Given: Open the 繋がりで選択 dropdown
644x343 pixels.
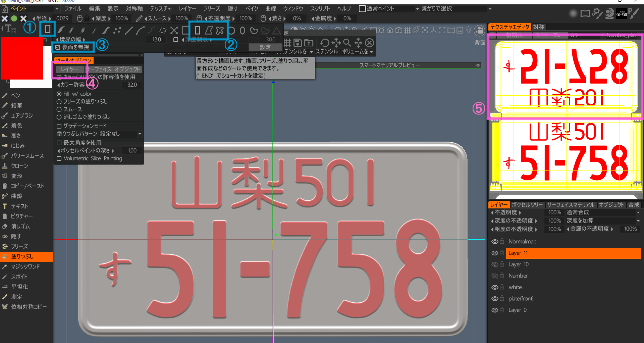Looking at the screenshot, I should pos(456,9).
